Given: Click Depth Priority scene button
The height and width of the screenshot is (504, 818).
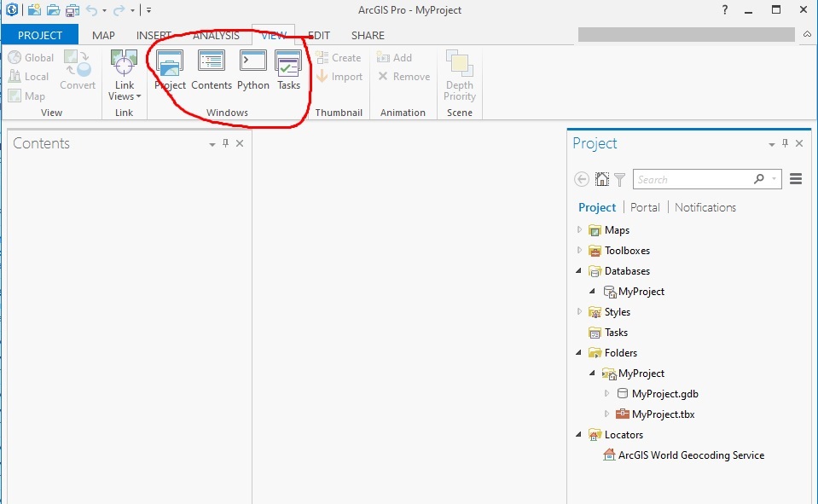Looking at the screenshot, I should pyautogui.click(x=460, y=75).
